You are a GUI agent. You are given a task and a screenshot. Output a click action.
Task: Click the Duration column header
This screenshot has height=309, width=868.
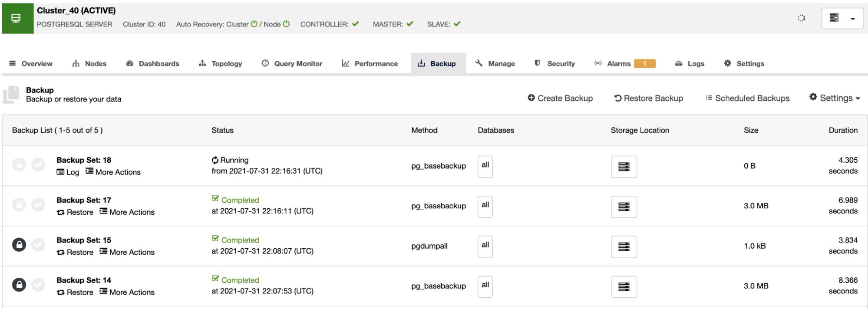[843, 130]
